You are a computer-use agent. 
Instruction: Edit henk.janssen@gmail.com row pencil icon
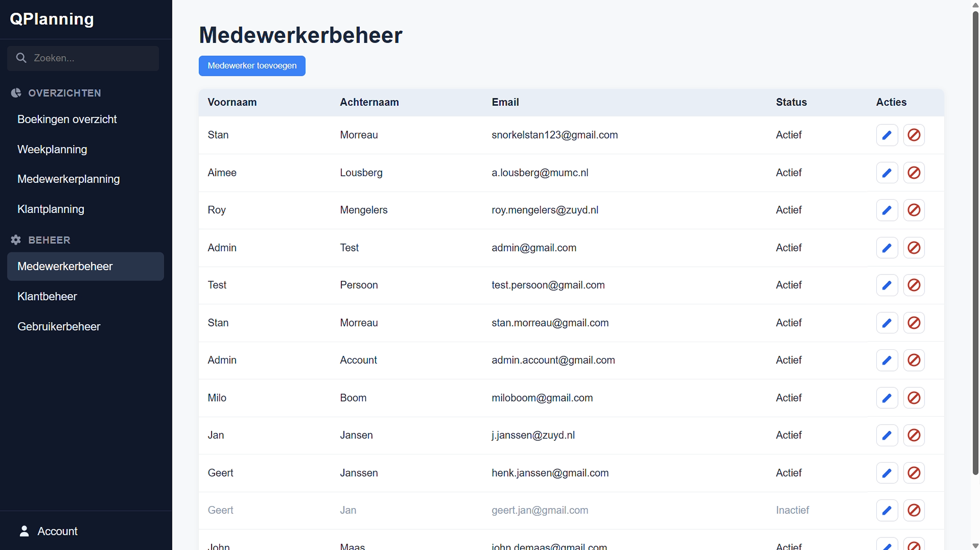pyautogui.click(x=887, y=473)
